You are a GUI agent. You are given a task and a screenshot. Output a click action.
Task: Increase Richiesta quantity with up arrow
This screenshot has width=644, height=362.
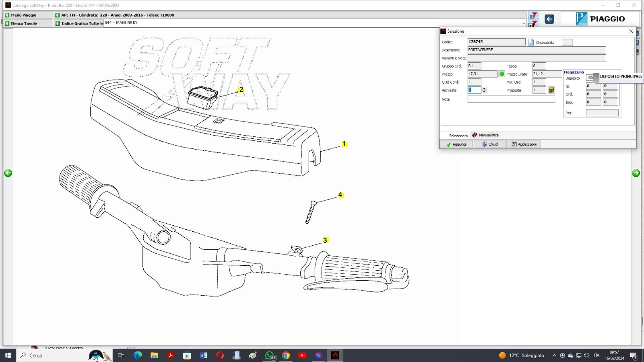485,88
